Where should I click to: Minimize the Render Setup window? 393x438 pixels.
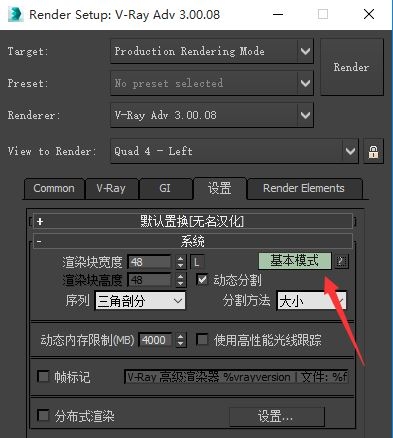tap(278, 14)
